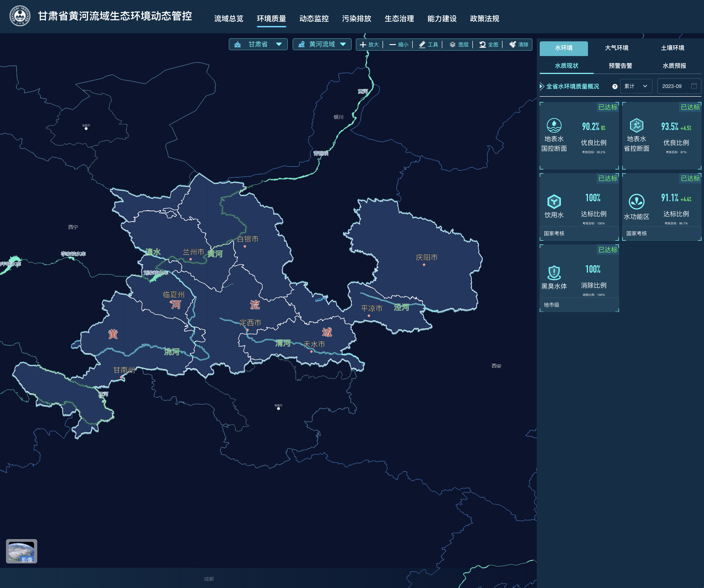Open the 图层 layers panel
Screen dimensions: 704x588
click(x=459, y=44)
